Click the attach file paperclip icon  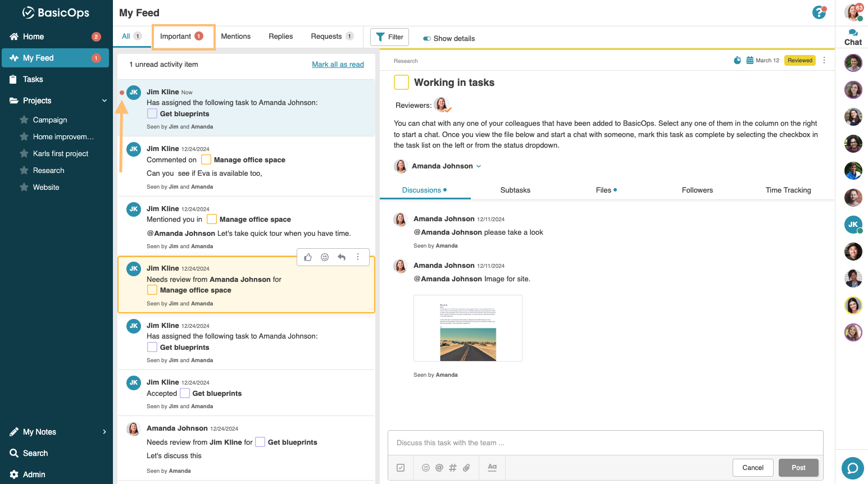466,468
